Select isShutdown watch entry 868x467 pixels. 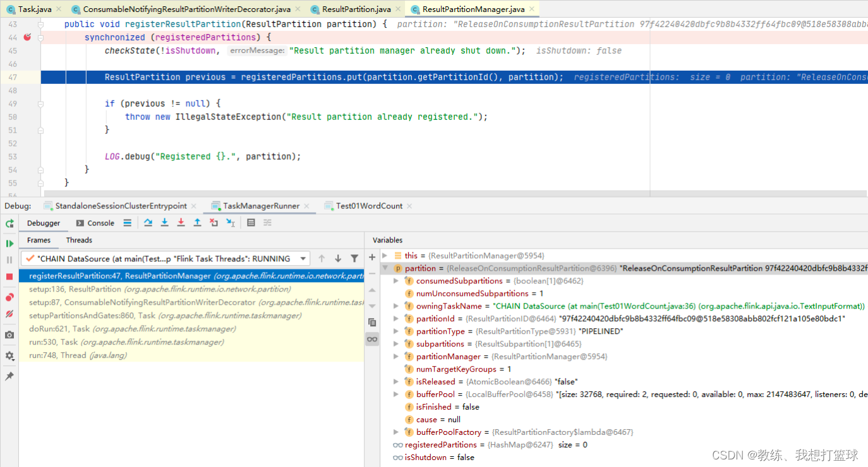(624, 458)
